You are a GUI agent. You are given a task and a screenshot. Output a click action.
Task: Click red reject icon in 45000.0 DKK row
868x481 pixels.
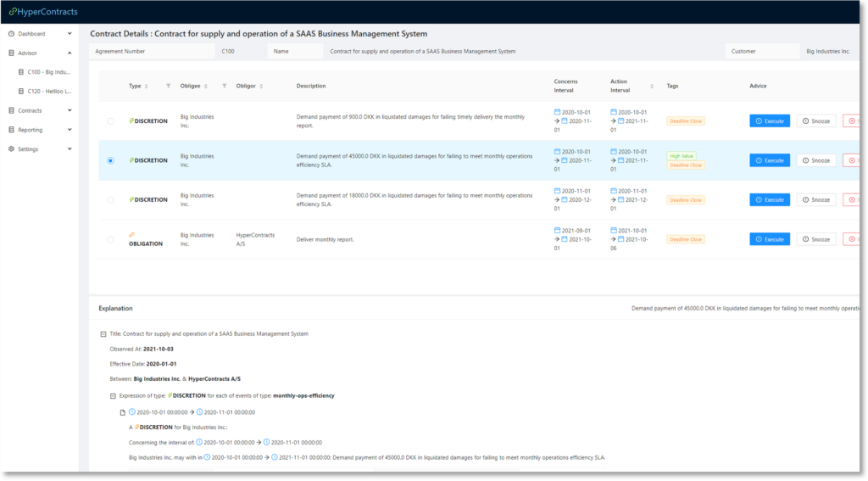pyautogui.click(x=851, y=160)
